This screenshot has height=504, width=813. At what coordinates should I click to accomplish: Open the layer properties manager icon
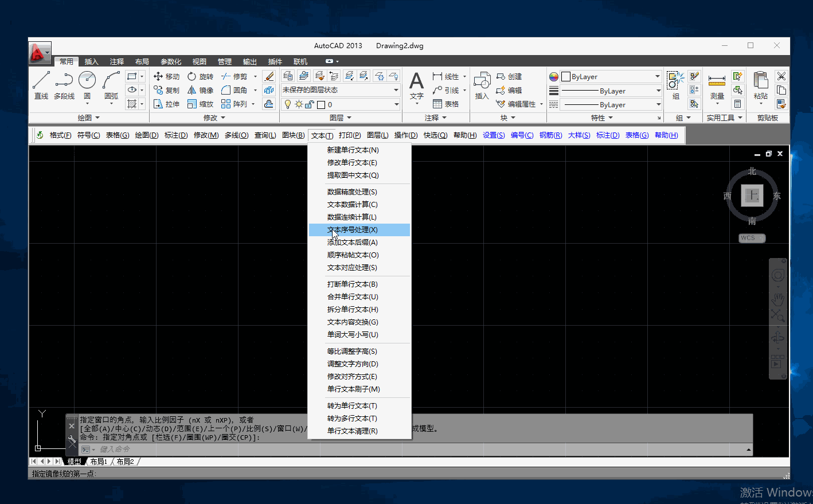288,76
